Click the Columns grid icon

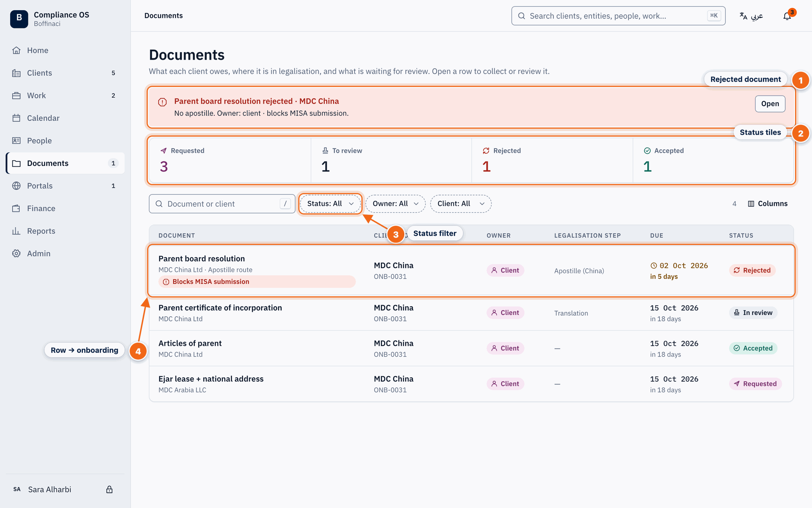751,204
